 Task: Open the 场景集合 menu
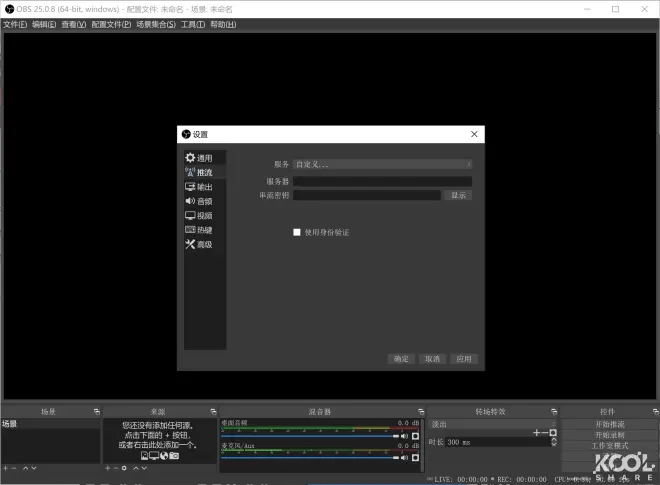(x=156, y=24)
